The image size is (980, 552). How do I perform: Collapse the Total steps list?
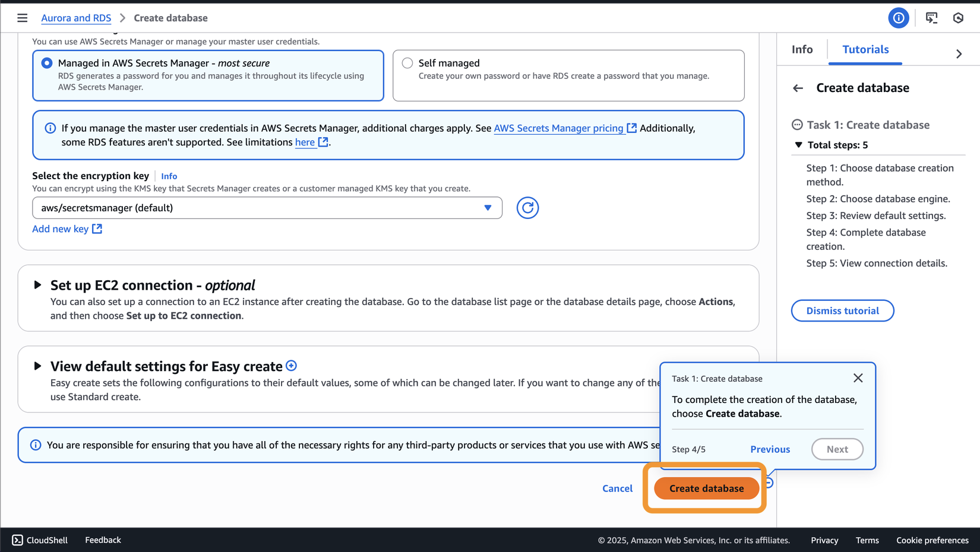pyautogui.click(x=798, y=145)
